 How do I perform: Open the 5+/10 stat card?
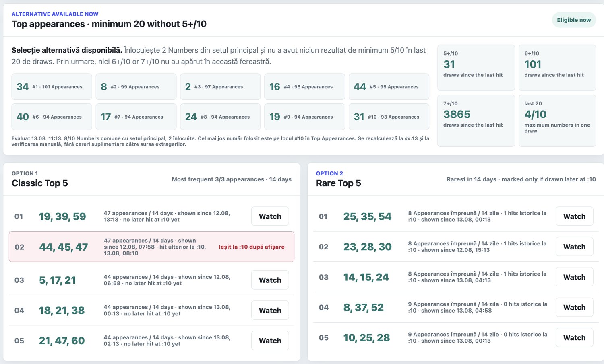(x=476, y=68)
